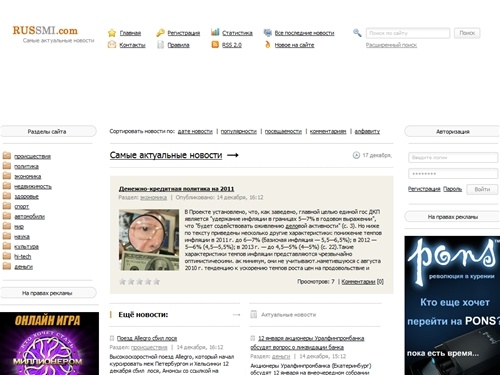Image resolution: width=500 pixels, height=375 pixels.
Task: Sort news by комментариям
Action: [328, 131]
